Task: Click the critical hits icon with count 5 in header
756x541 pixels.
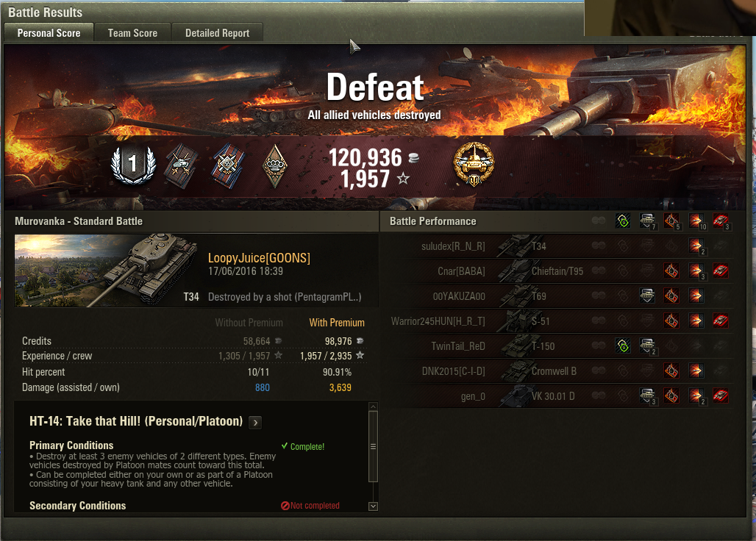Action: 672,221
